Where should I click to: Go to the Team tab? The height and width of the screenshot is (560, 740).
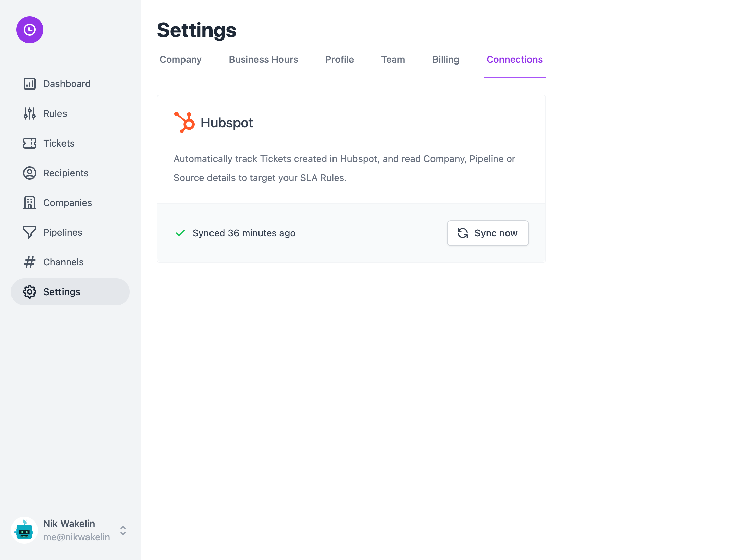coord(393,60)
